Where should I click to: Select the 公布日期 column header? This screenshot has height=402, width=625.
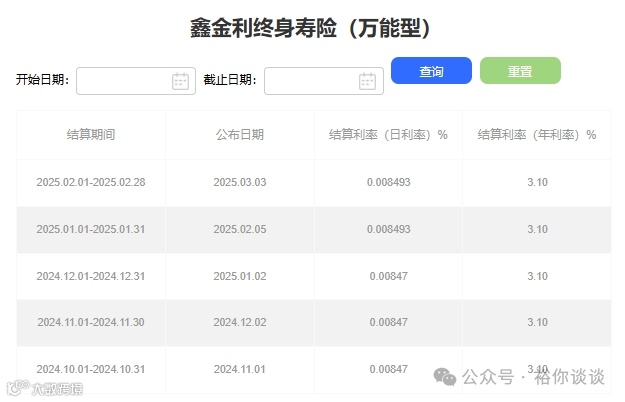tap(240, 135)
